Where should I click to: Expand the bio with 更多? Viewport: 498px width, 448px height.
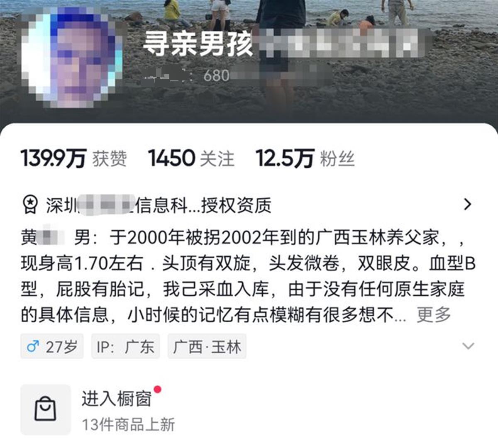tap(434, 314)
